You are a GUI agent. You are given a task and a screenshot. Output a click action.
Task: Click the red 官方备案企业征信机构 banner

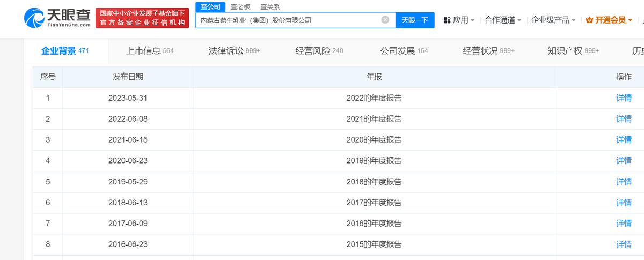[142, 18]
